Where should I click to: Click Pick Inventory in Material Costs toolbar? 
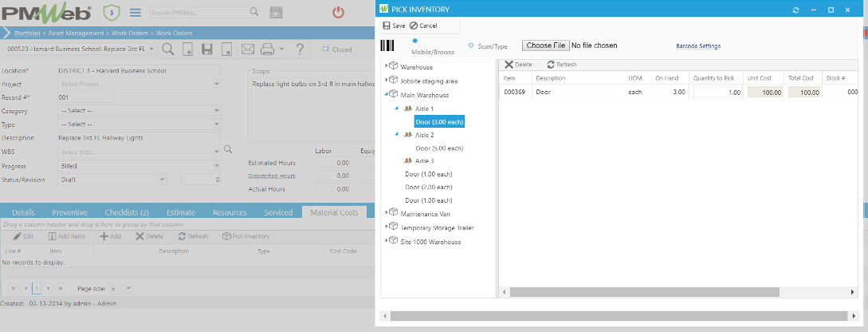245,236
